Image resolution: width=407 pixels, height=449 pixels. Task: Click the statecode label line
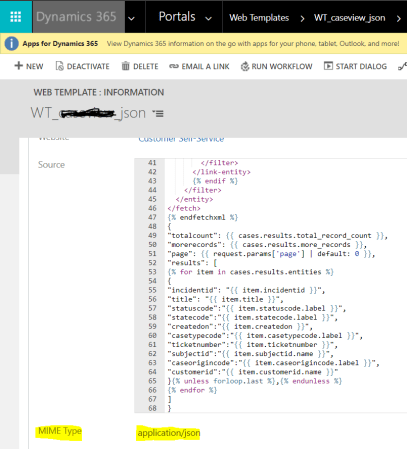[252, 317]
